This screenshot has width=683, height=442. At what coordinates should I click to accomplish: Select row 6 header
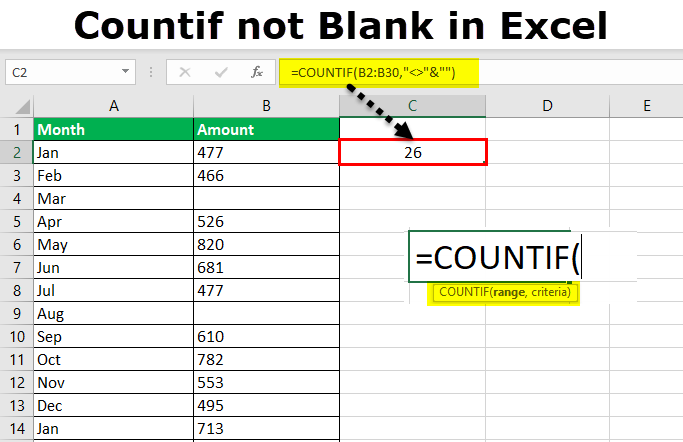17,244
